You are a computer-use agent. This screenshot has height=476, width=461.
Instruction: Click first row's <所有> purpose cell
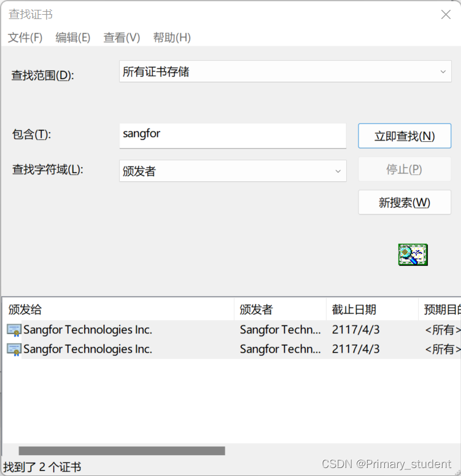tap(443, 330)
